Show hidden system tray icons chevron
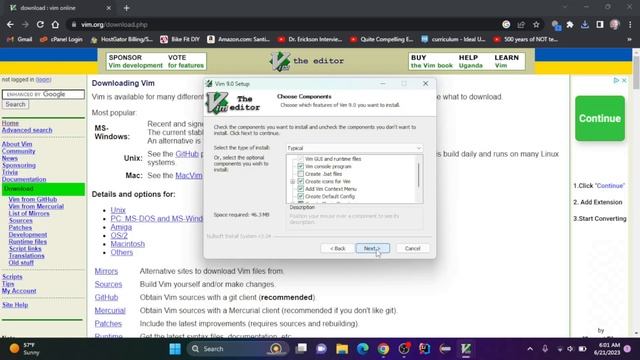The width and height of the screenshot is (640, 360). point(530,349)
